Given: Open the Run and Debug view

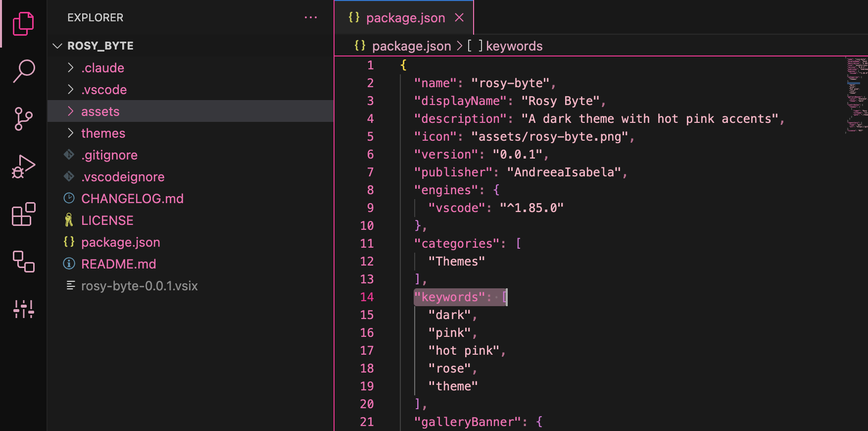Looking at the screenshot, I should pos(23,166).
